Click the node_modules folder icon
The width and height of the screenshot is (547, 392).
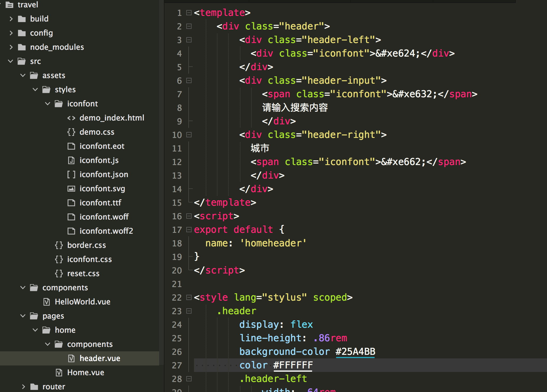tap(22, 47)
